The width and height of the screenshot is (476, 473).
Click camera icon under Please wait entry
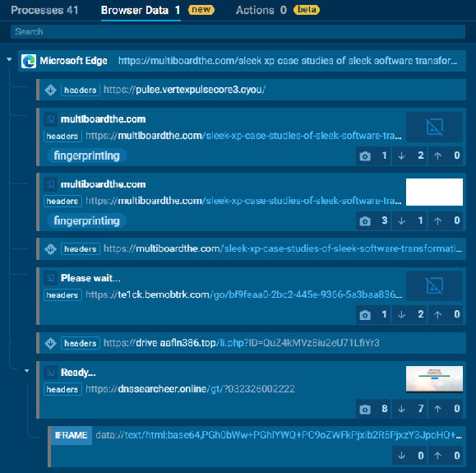click(365, 315)
